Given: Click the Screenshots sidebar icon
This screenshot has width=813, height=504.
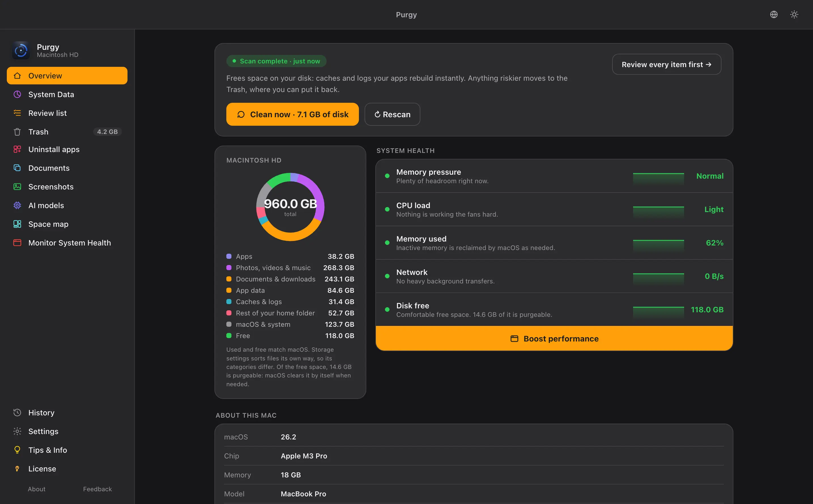Looking at the screenshot, I should tap(17, 187).
